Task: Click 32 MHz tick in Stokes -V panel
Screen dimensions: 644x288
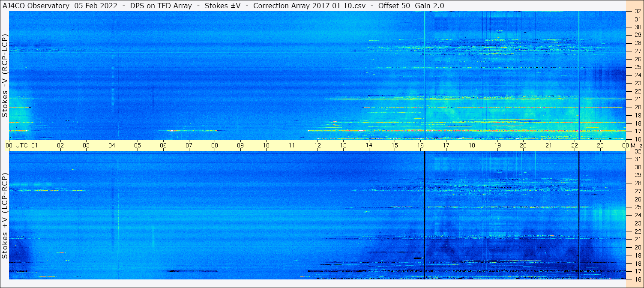Action: coord(638,11)
